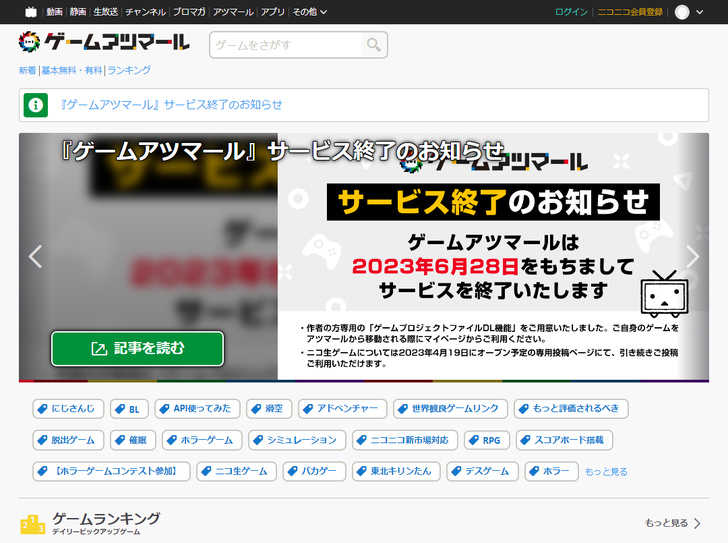Open the 新着 link
The height and width of the screenshot is (543, 728).
coord(27,71)
